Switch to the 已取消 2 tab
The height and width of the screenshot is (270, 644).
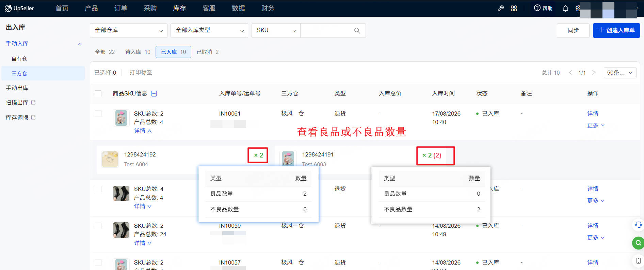(208, 52)
